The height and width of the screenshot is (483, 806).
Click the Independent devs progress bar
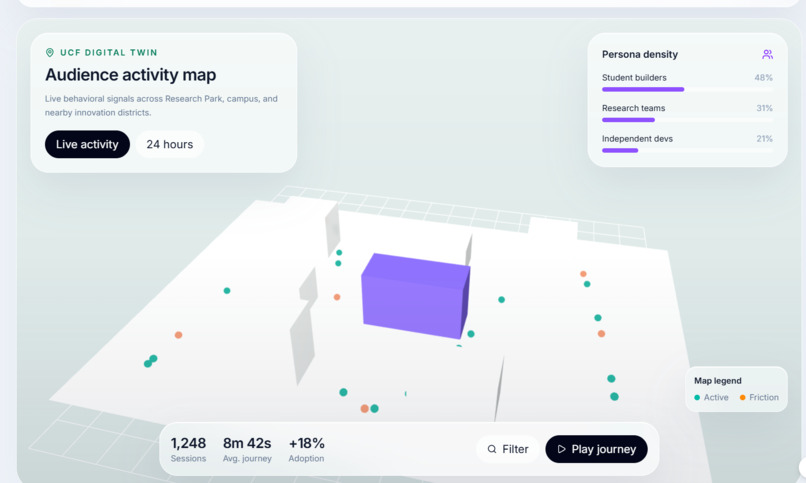(x=687, y=151)
